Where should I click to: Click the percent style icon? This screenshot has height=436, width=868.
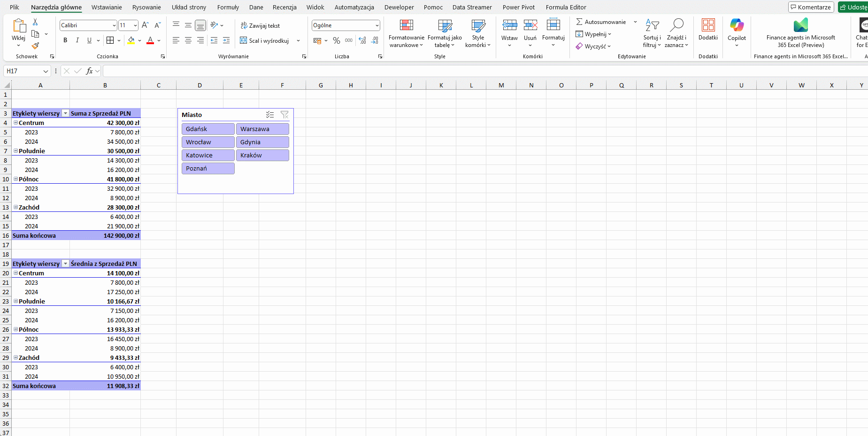(336, 41)
